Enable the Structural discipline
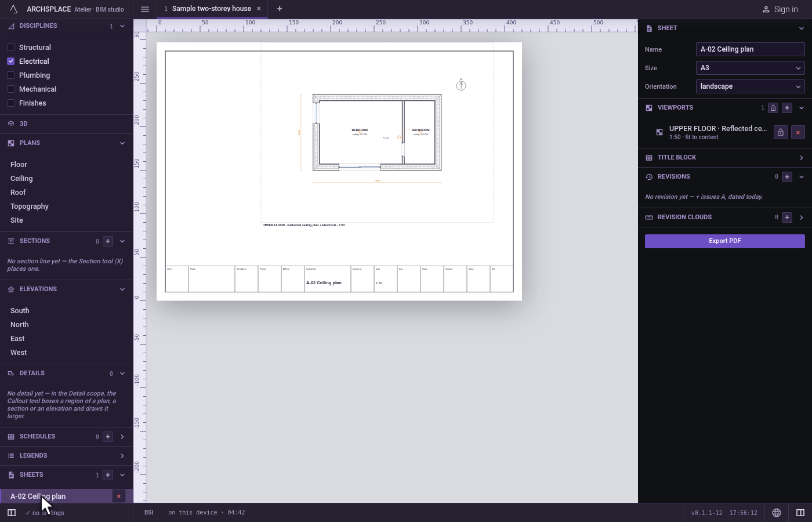812x522 pixels. point(10,48)
